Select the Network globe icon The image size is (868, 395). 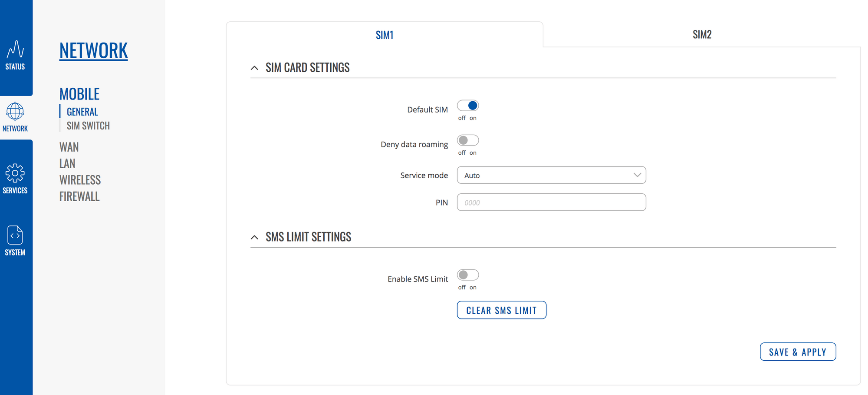(15, 111)
